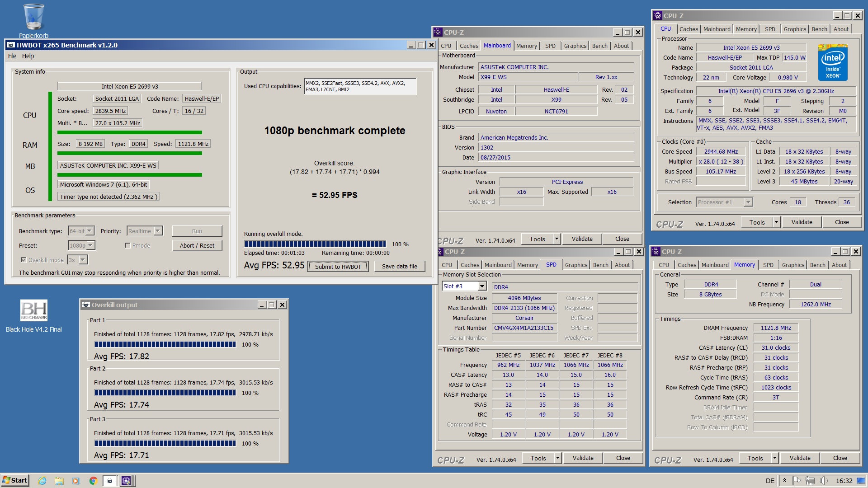The width and height of the screenshot is (868, 488).
Task: Click the HWBOT x265 title bar icon
Action: (11, 45)
